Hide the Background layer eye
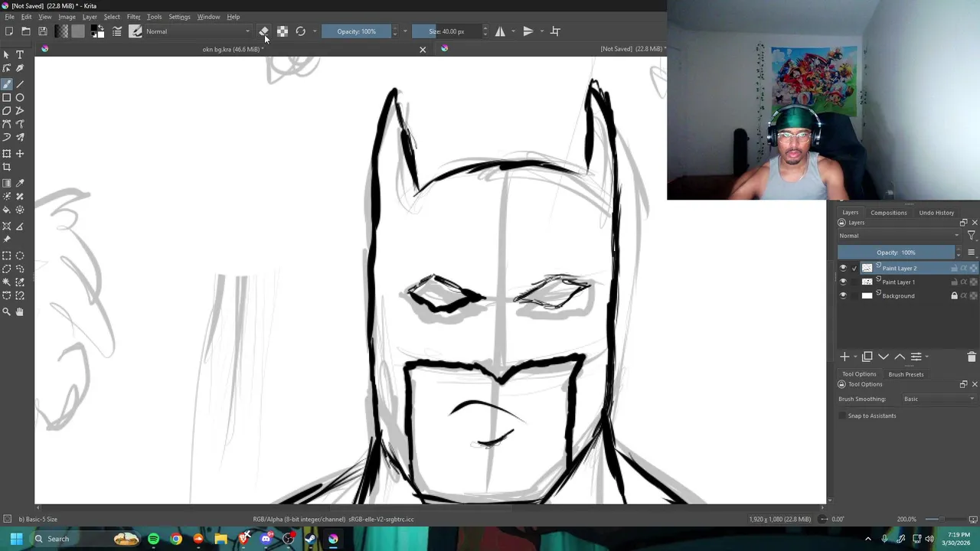This screenshot has width=980, height=551. click(x=843, y=296)
